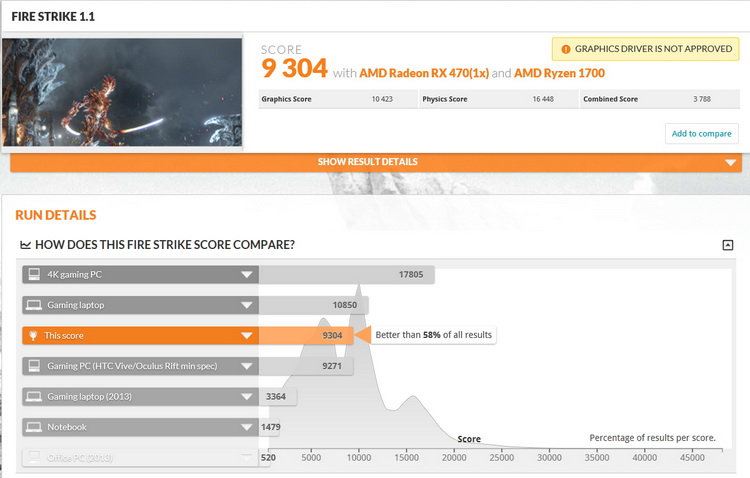Click the 4K gaming PC desktop icon
The height and width of the screenshot is (478, 750).
pyautogui.click(x=34, y=274)
